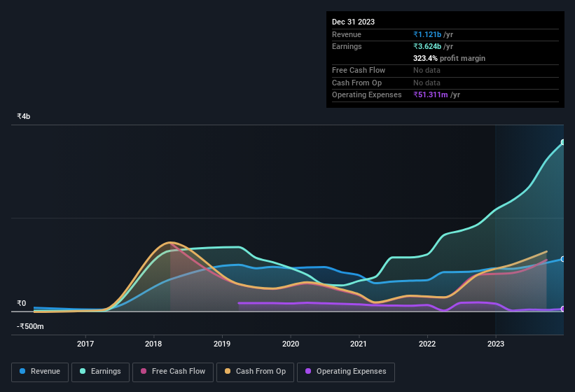Click the blue Revenue endpoint marker
Screen dimensions: 575x392
563,259
